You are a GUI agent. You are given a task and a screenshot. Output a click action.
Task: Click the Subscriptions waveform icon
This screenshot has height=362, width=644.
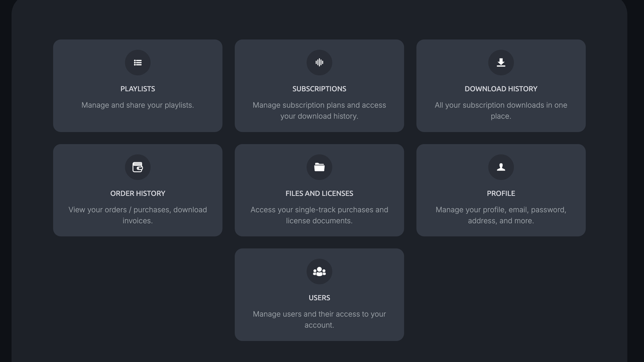point(319,63)
